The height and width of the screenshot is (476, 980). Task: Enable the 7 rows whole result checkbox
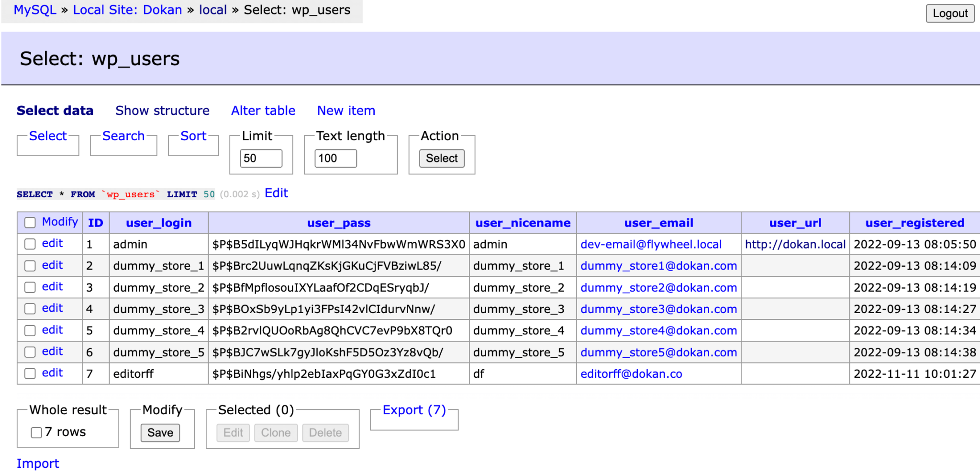[36, 432]
